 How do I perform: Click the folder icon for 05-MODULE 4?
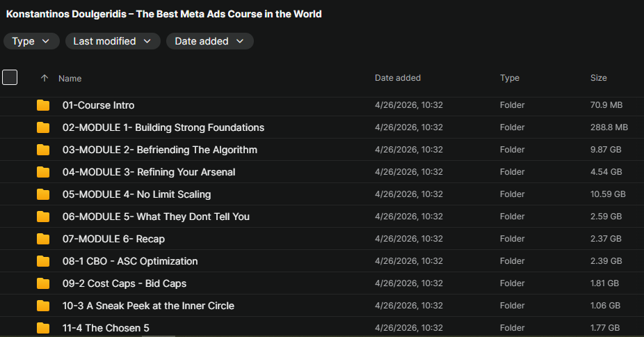pos(43,194)
